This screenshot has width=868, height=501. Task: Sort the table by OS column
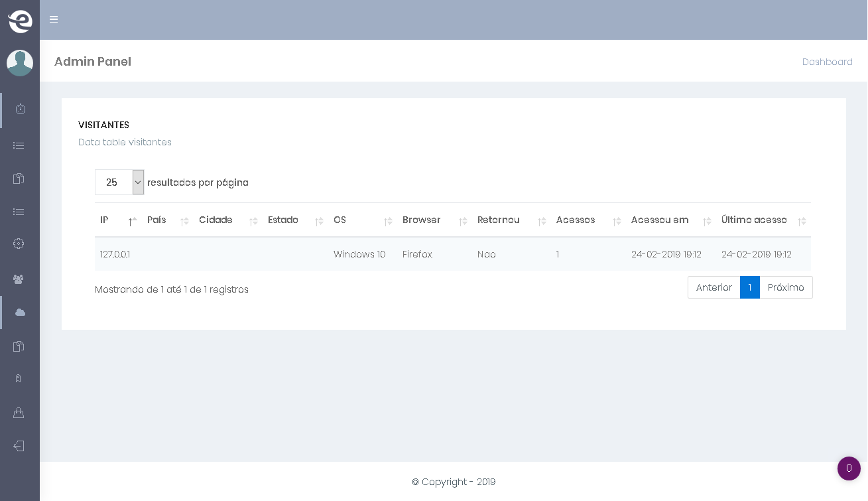(363, 220)
